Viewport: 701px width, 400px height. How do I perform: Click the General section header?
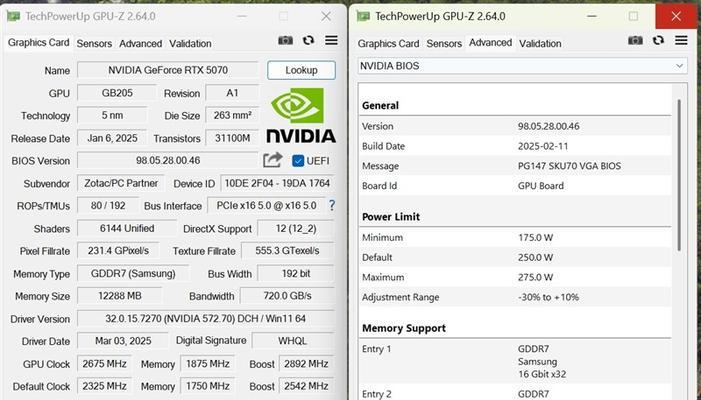(380, 105)
